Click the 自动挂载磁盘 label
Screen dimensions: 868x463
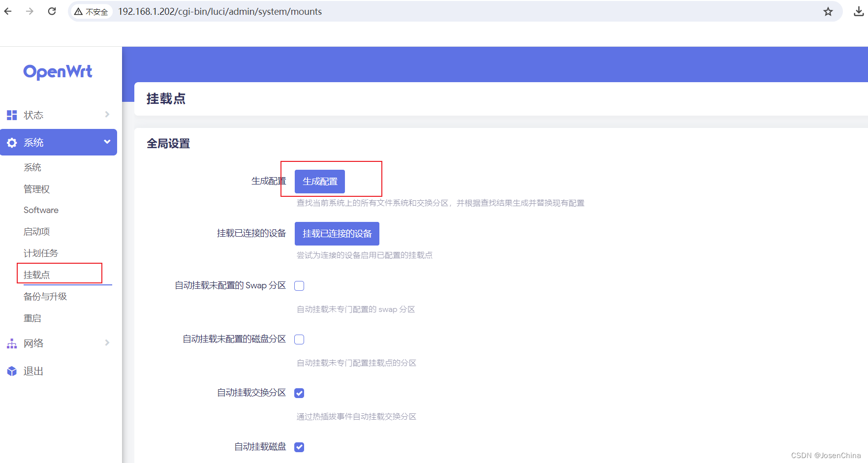coord(260,447)
